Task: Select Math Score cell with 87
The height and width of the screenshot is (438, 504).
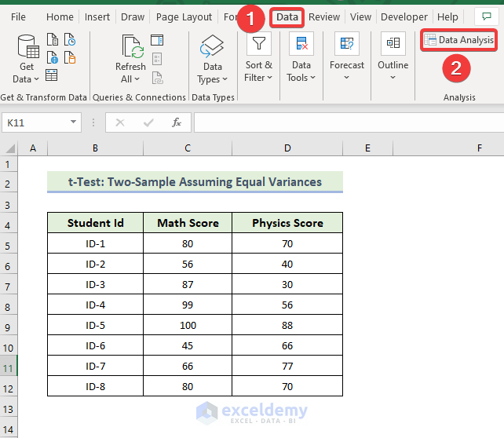Action: pyautogui.click(x=188, y=284)
